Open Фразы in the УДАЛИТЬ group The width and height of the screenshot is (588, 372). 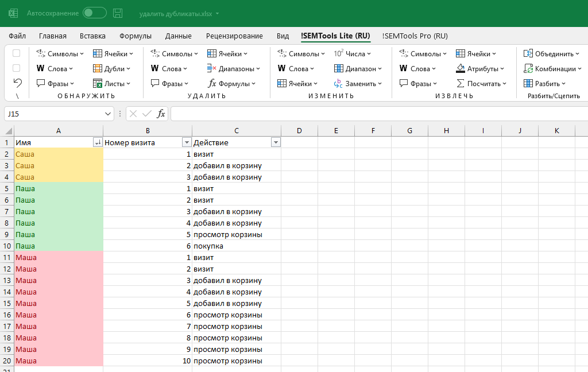(169, 84)
